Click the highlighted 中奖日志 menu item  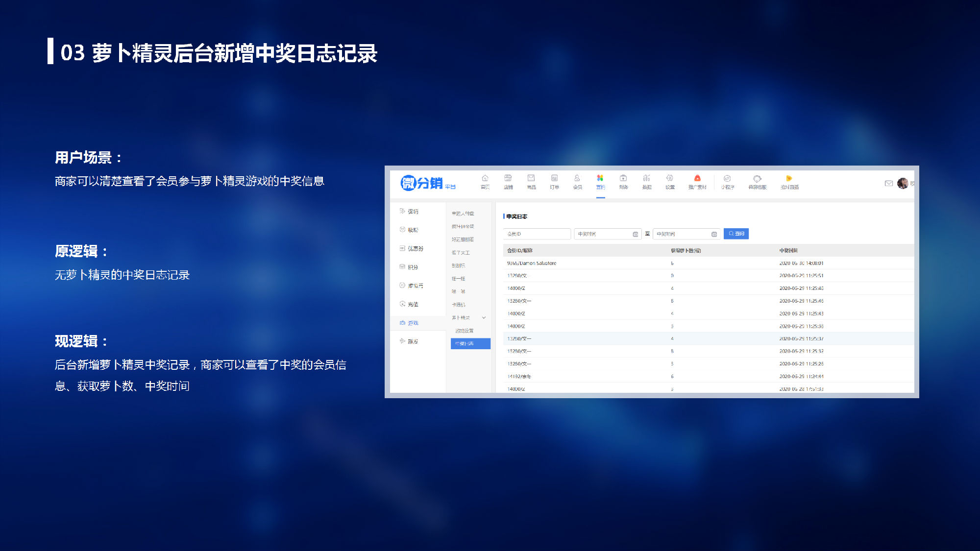(470, 343)
